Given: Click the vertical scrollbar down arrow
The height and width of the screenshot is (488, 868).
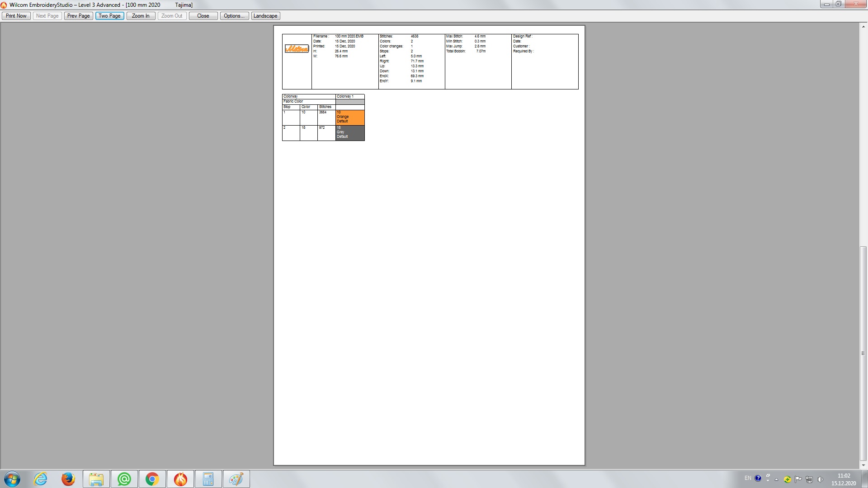Looking at the screenshot, I should click(863, 465).
